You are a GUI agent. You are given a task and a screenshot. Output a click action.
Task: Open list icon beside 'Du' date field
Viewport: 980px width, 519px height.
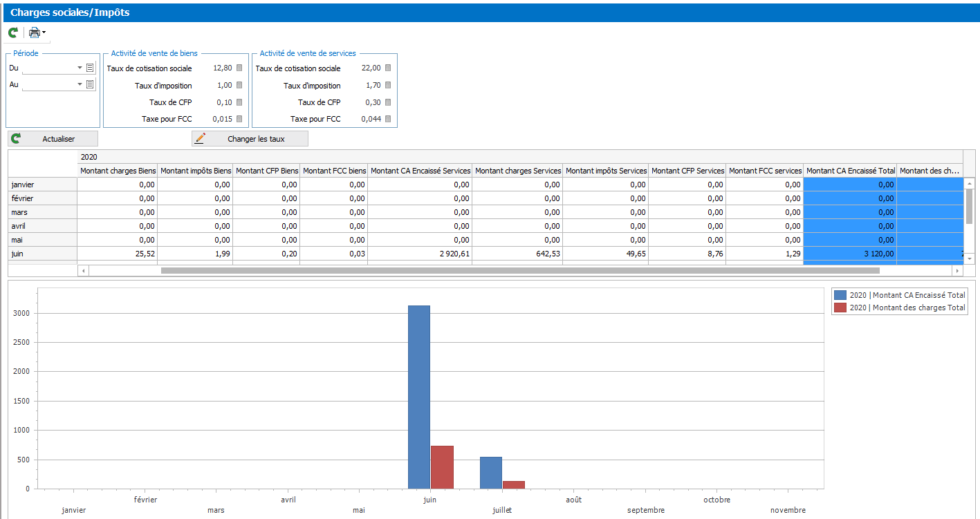(x=90, y=68)
